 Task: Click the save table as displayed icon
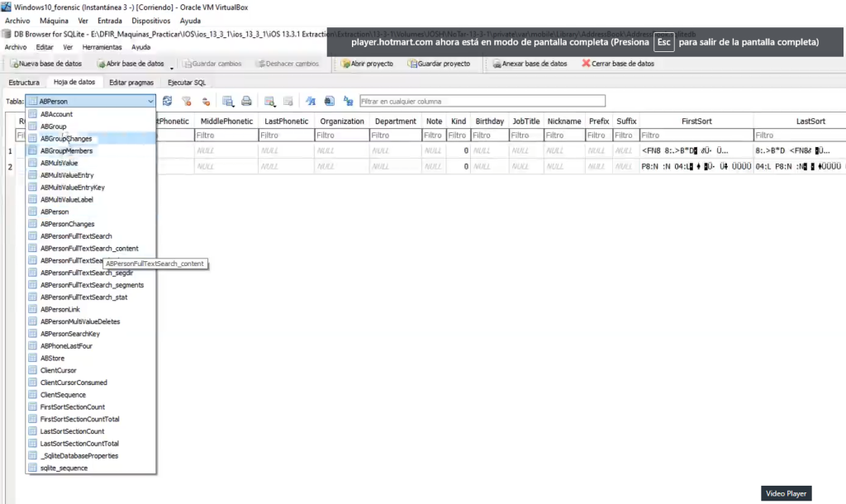pyautogui.click(x=228, y=101)
